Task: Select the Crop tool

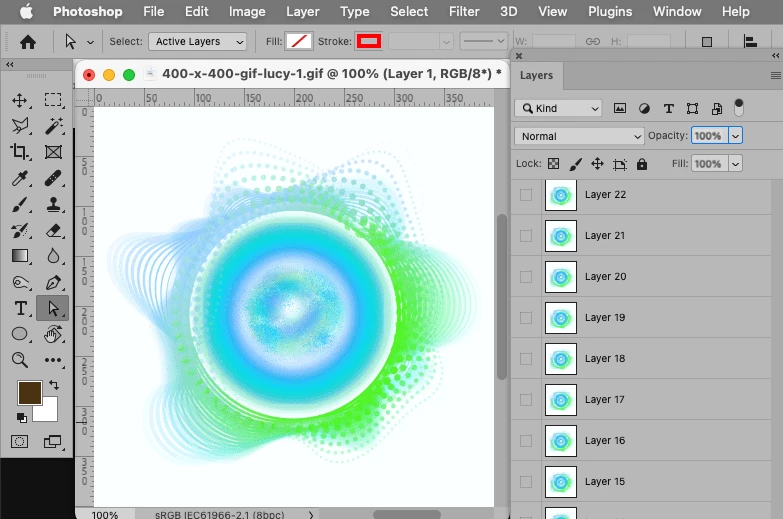Action: point(19,151)
